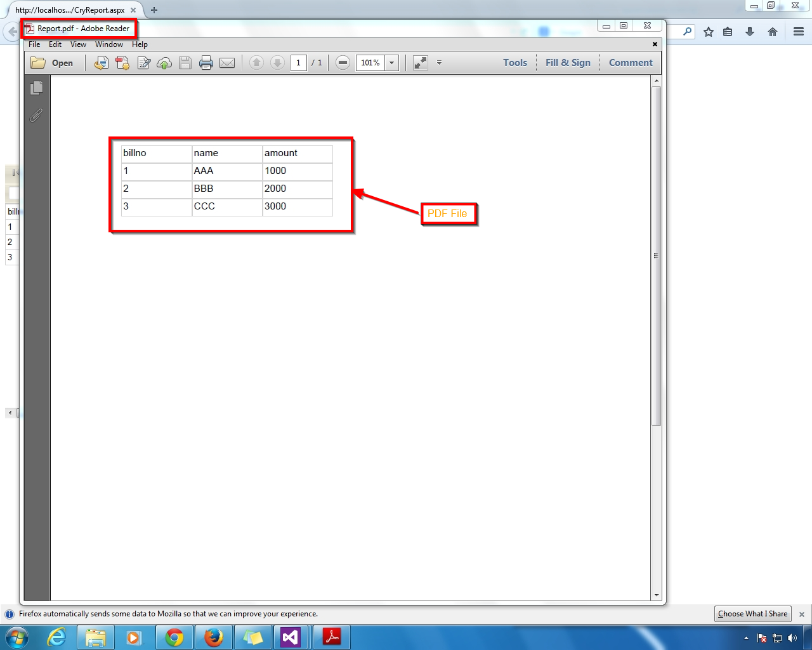Open the File menu
The image size is (812, 650).
pyautogui.click(x=34, y=44)
